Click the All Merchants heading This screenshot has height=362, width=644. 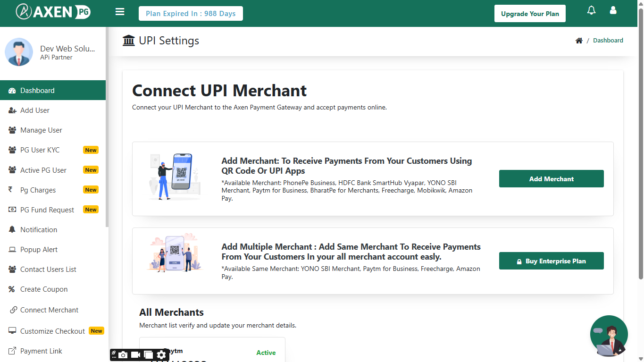tap(171, 312)
